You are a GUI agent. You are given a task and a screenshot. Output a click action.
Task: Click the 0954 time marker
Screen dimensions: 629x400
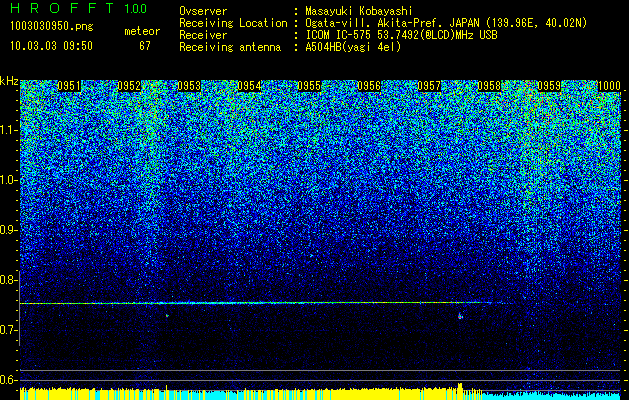[x=249, y=86]
